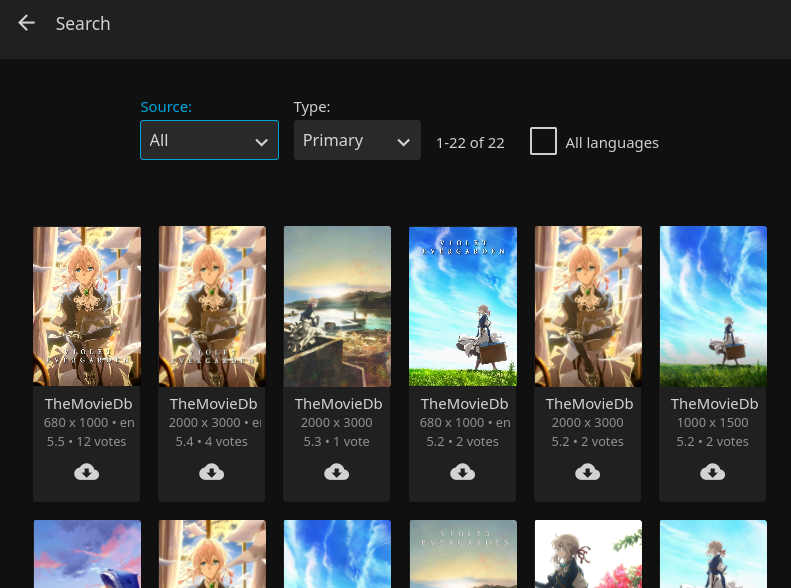Download the 1000 x 1500 poster
The image size is (791, 588).
point(713,472)
